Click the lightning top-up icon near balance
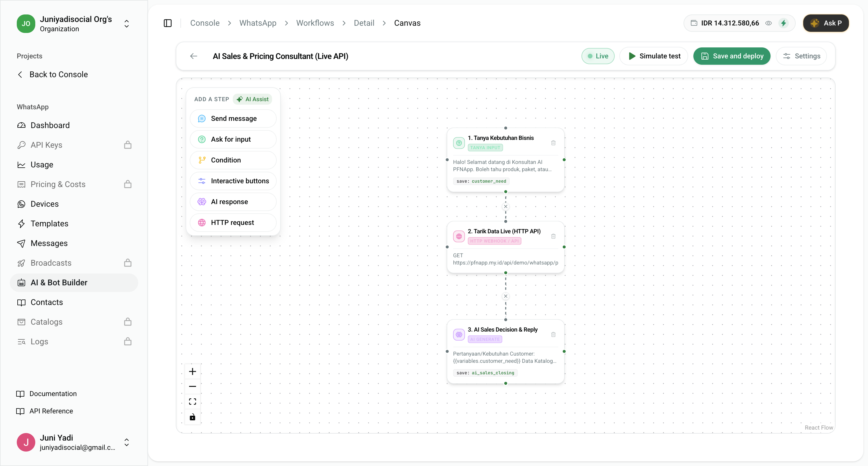Screen dimensions: 868x466 coord(783,23)
